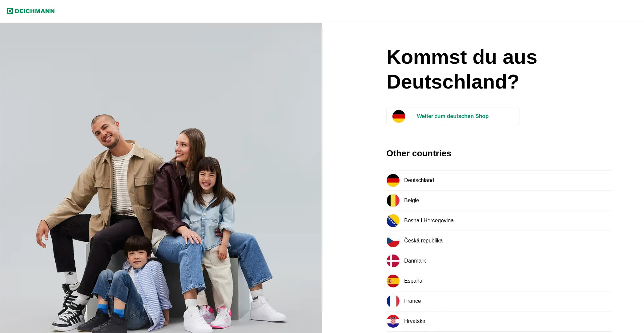Image resolution: width=644 pixels, height=333 pixels.
Task: Click the Deichmann logo in the header
Action: [31, 11]
